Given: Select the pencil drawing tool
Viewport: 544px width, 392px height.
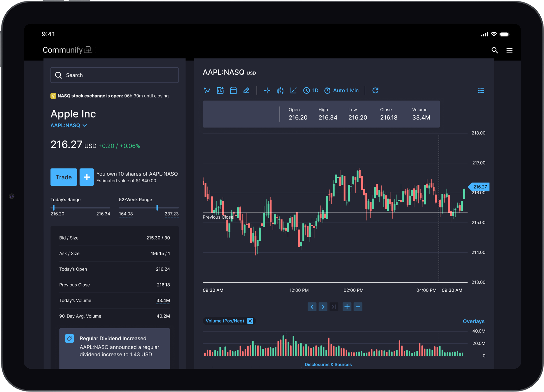Looking at the screenshot, I should (x=246, y=91).
